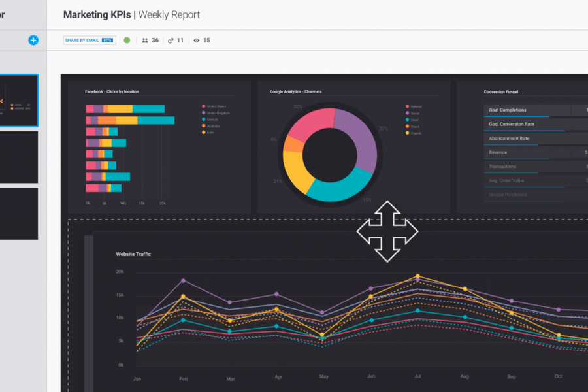Click the green status indicator dot

(x=127, y=41)
